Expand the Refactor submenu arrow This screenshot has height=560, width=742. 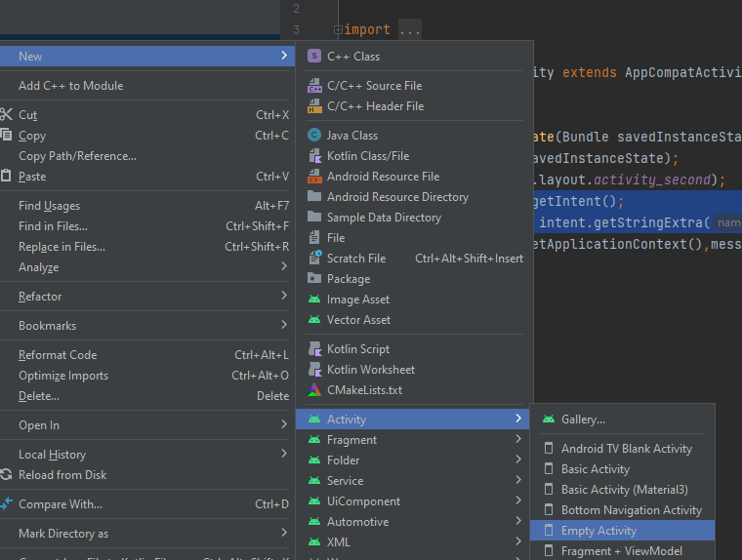coord(284,297)
